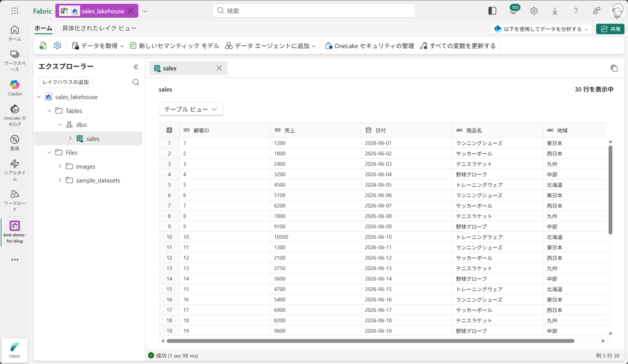Expand the images folder
628x364 pixels.
60,166
